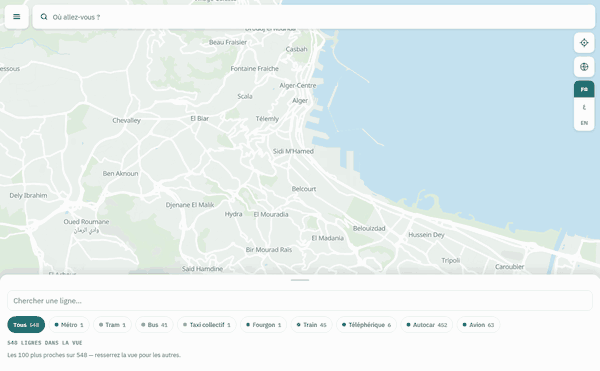Filter lines by Tram
Viewport: 600px width, 371px height.
(112, 325)
